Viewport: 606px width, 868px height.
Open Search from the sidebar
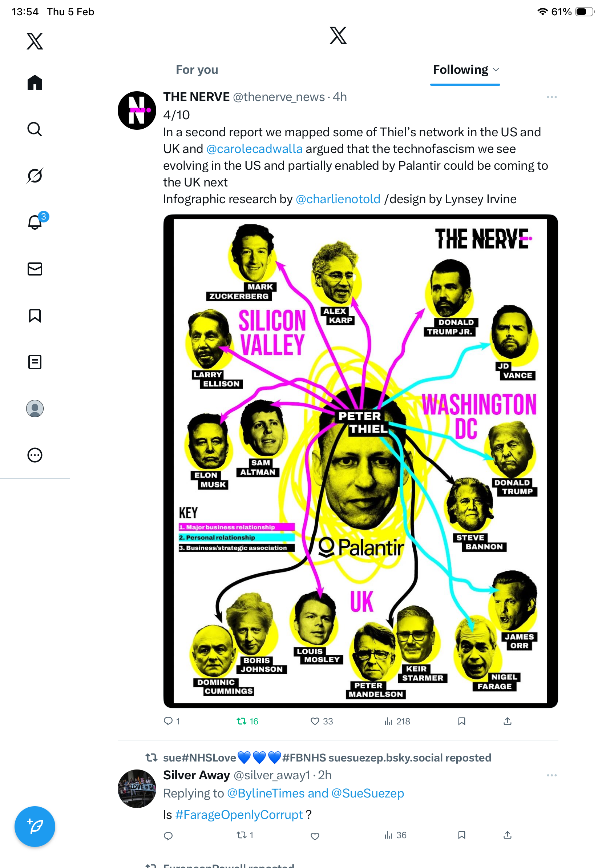click(x=35, y=129)
